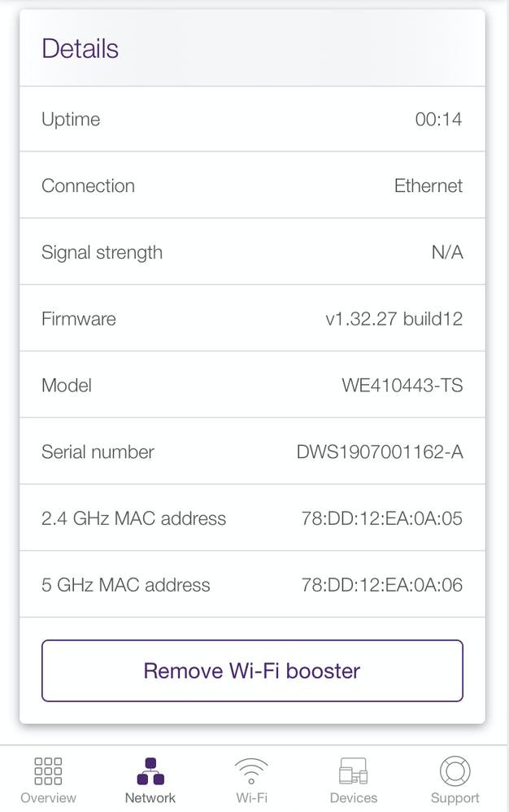The image size is (509, 812).
Task: Switch to the Overview tab label
Action: (48, 798)
